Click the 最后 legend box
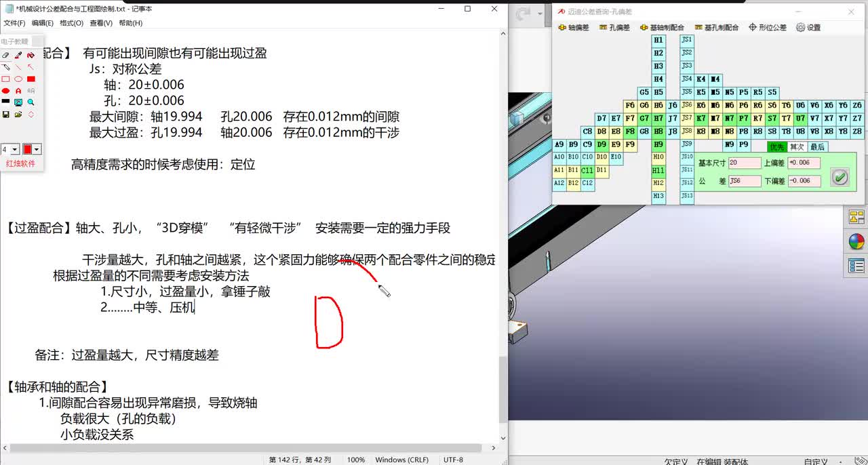868x465 pixels. [818, 147]
